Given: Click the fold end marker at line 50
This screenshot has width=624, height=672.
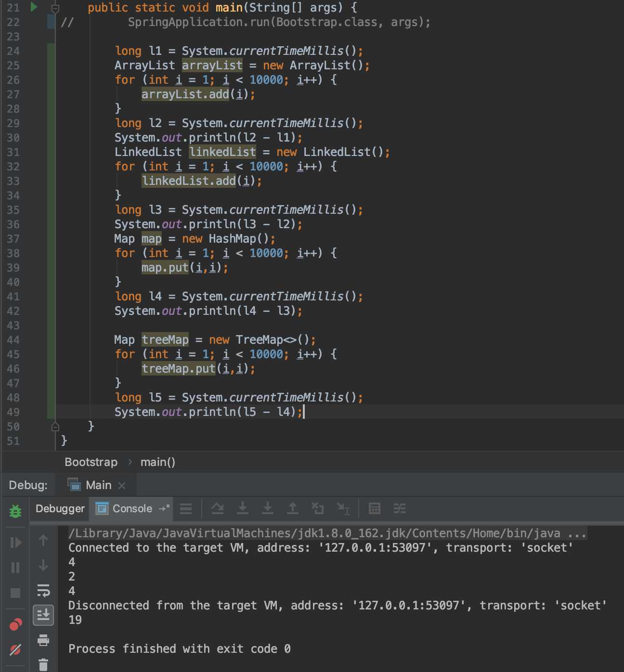Looking at the screenshot, I should pos(55,426).
